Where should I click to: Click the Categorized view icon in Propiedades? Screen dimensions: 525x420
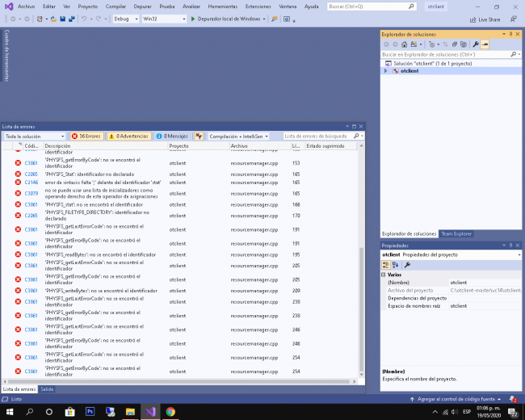pyautogui.click(x=386, y=265)
